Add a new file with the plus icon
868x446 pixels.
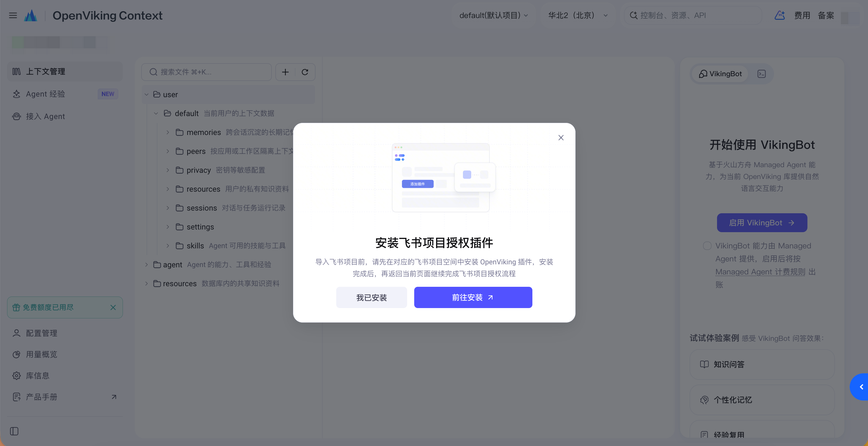(285, 72)
